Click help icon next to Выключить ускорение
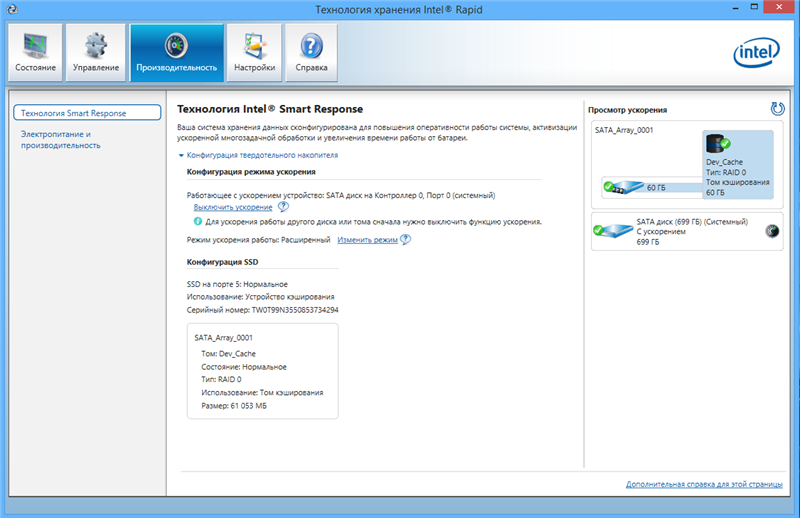Screen dimensions: 800x518 pyautogui.click(x=283, y=207)
